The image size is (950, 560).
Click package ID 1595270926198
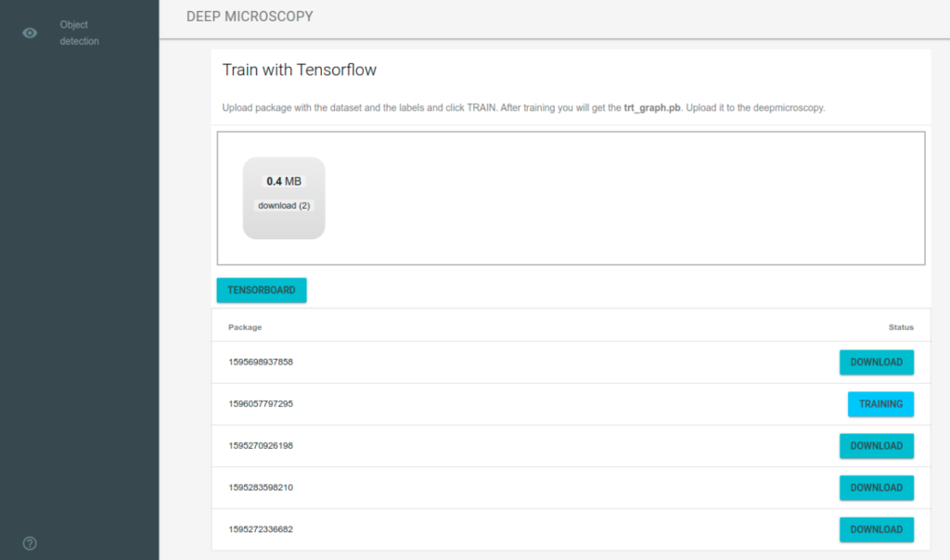(x=261, y=446)
